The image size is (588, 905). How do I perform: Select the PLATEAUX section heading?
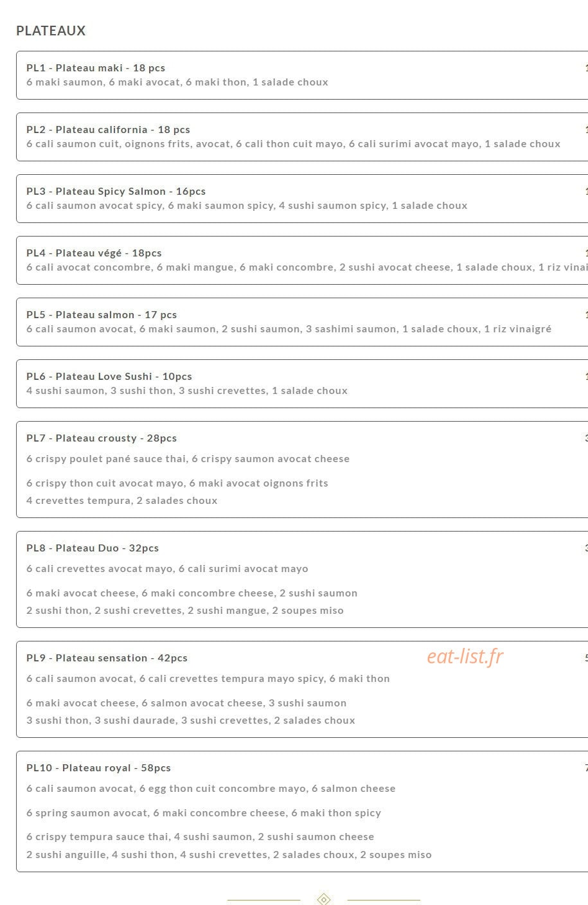(51, 31)
